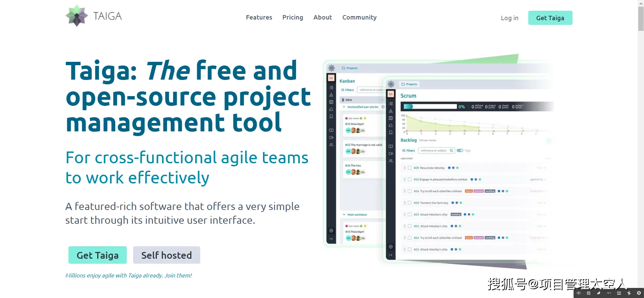Collapse Unclassified user stories section

click(x=344, y=107)
